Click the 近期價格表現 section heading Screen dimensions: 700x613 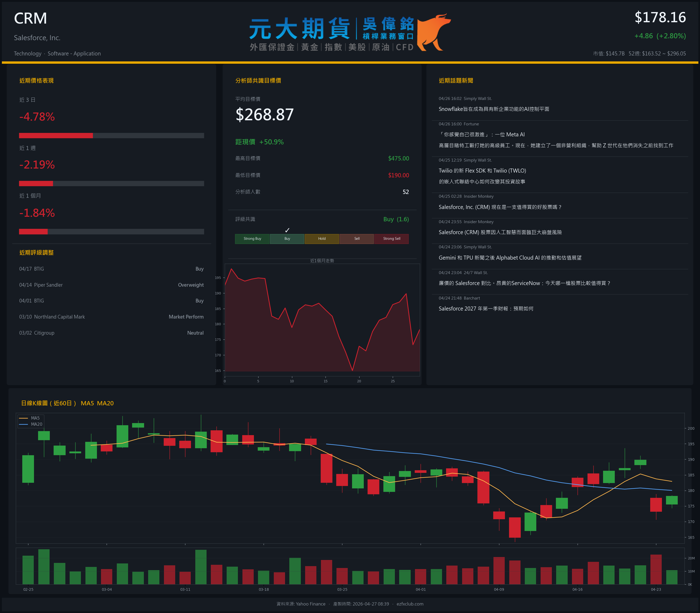(x=37, y=81)
